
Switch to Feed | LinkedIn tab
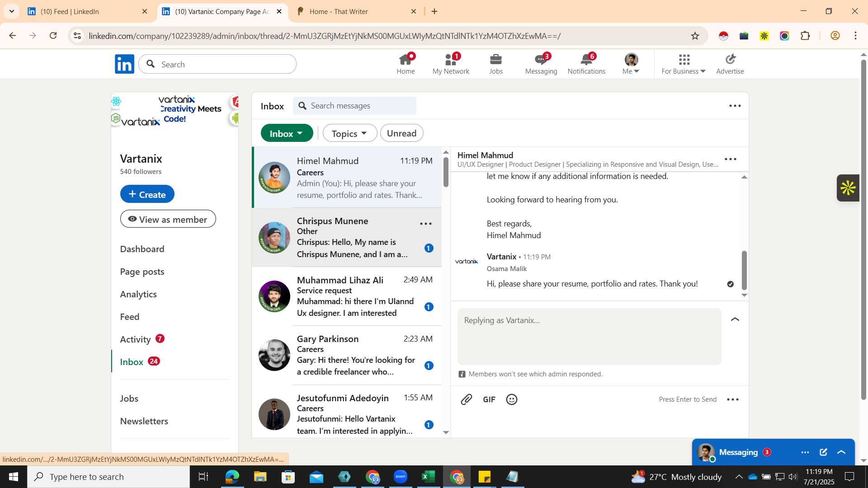88,11
